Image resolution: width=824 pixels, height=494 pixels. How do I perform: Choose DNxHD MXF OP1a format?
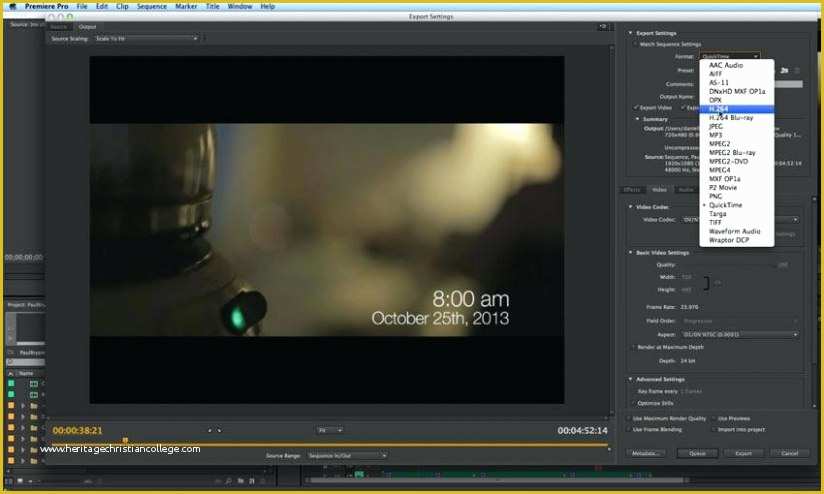point(737,91)
